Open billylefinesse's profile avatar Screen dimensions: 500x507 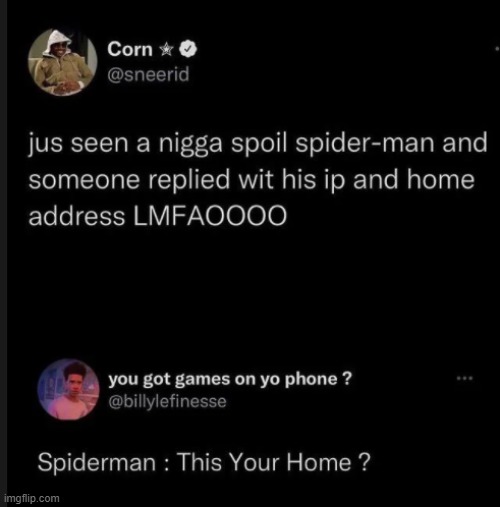68,389
